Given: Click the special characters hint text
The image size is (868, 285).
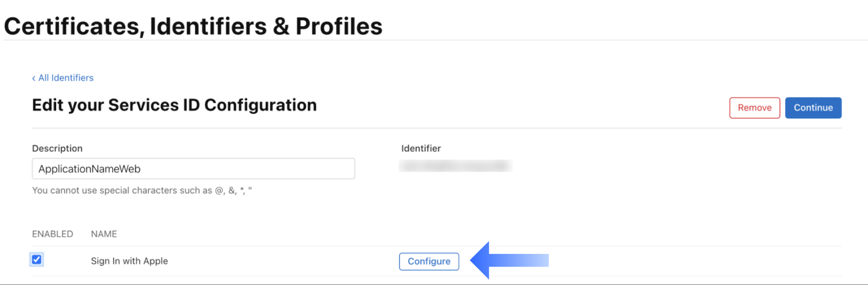Looking at the screenshot, I should point(142,191).
